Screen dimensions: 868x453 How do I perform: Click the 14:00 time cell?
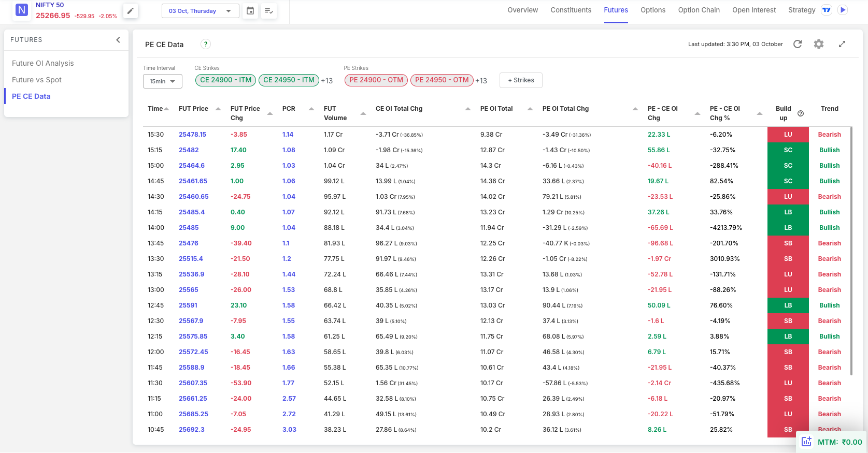coord(155,228)
